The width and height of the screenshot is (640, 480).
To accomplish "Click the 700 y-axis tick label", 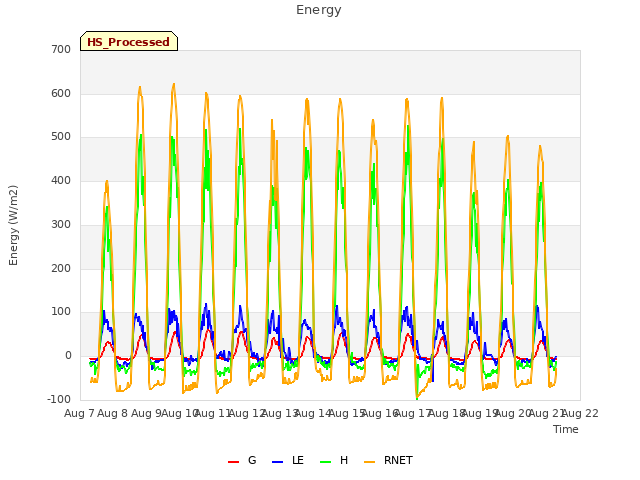I will (61, 49).
